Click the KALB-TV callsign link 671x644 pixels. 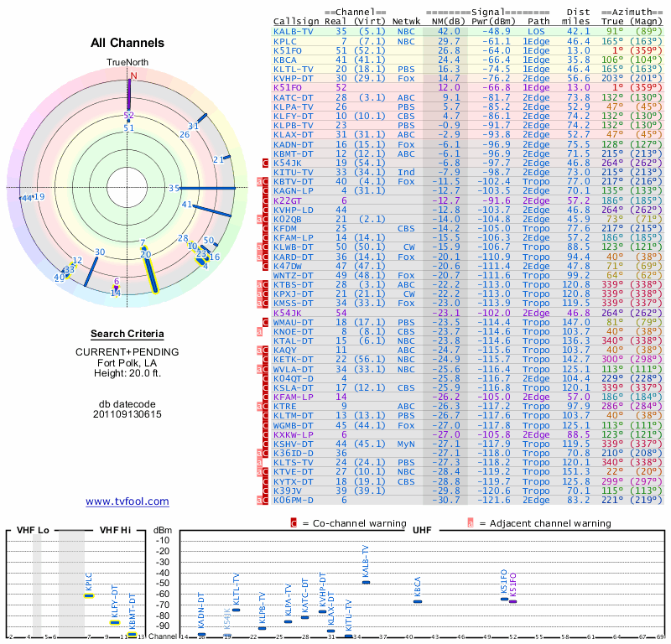click(x=293, y=31)
